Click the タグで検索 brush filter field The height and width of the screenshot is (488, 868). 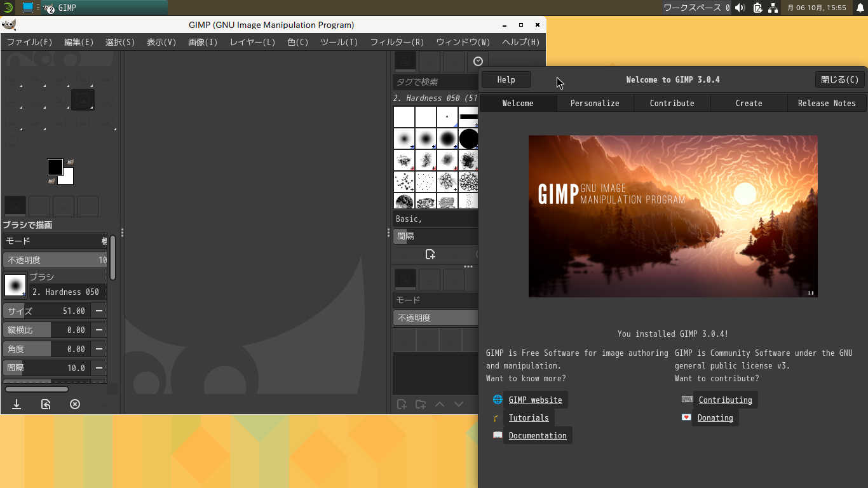[436, 82]
